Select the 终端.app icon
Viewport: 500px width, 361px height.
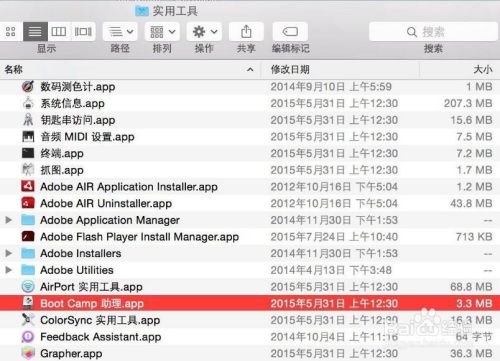pos(28,153)
